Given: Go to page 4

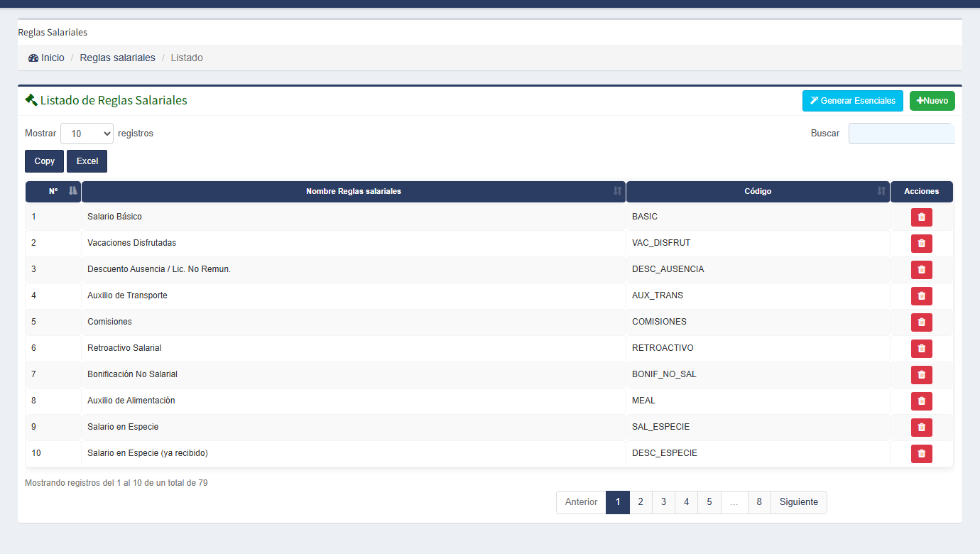Looking at the screenshot, I should coord(686,502).
